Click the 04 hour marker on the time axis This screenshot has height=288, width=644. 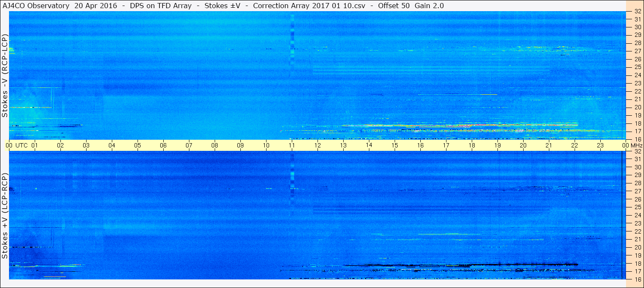tap(112, 145)
